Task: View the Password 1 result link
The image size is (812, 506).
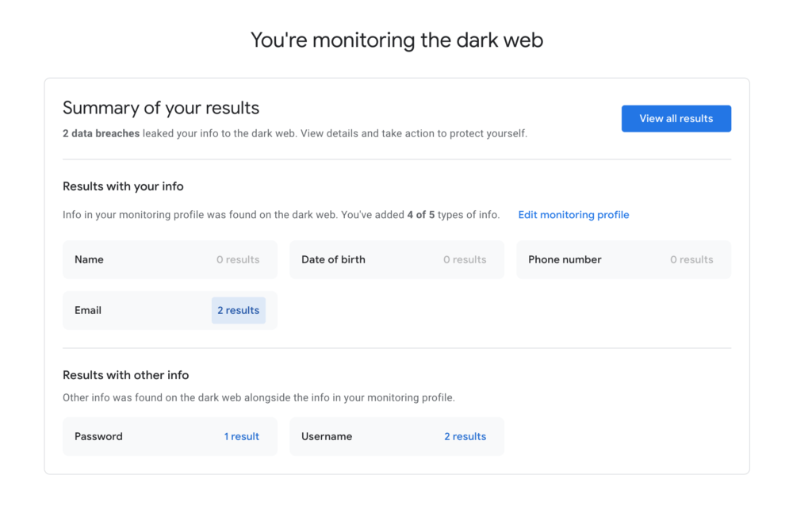Action: click(x=241, y=436)
